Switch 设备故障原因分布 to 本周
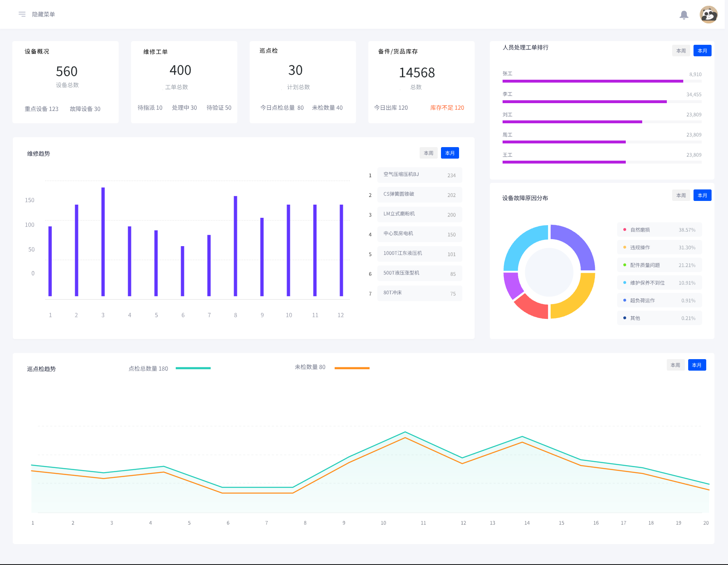 [681, 196]
